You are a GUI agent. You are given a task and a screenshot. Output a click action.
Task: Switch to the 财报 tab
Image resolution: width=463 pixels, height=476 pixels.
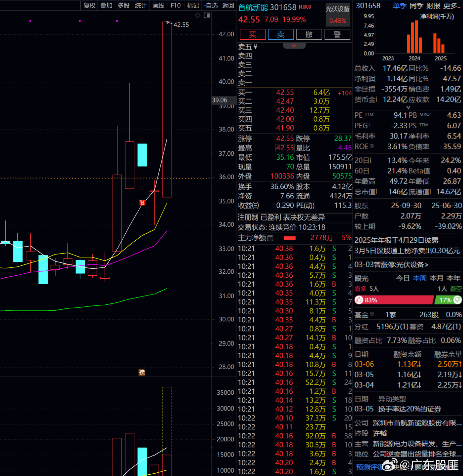click(434, 6)
